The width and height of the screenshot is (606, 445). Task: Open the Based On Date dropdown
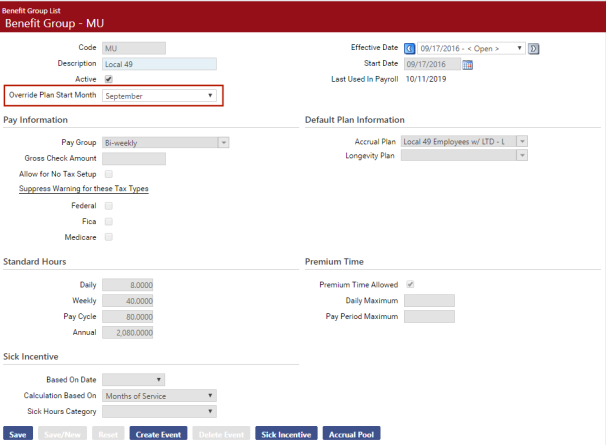tap(134, 379)
